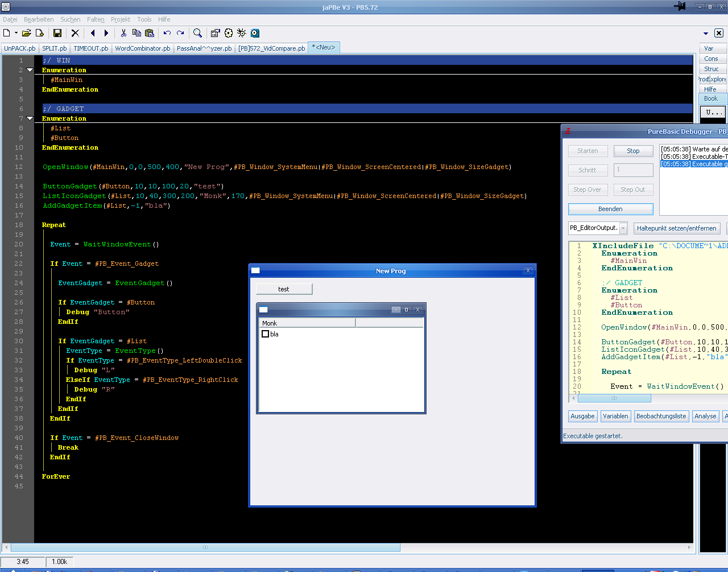Click the blue square icon after the bug
The image size is (728, 572).
pos(255,33)
